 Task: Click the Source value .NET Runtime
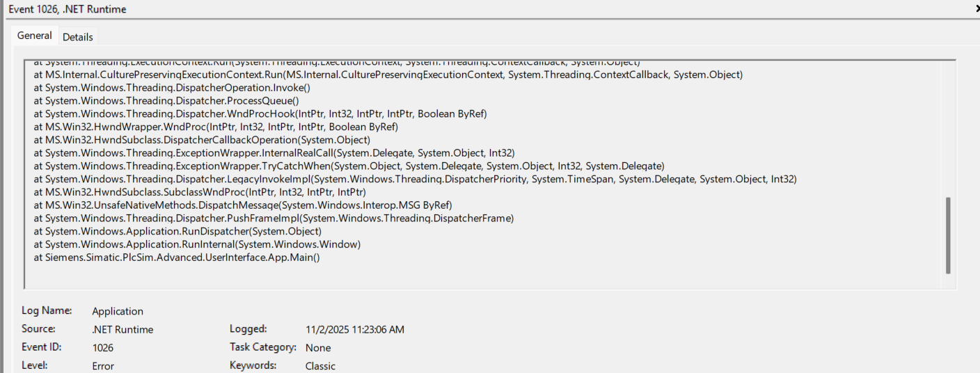click(122, 330)
